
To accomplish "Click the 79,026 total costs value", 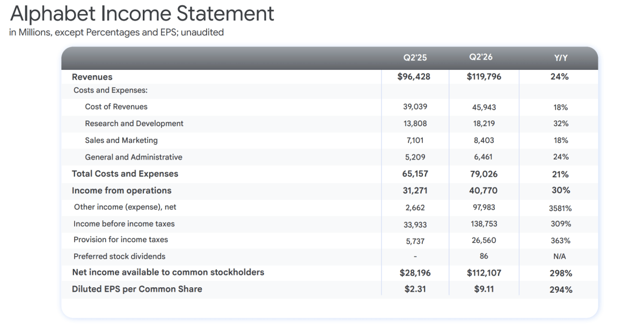I will (484, 174).
